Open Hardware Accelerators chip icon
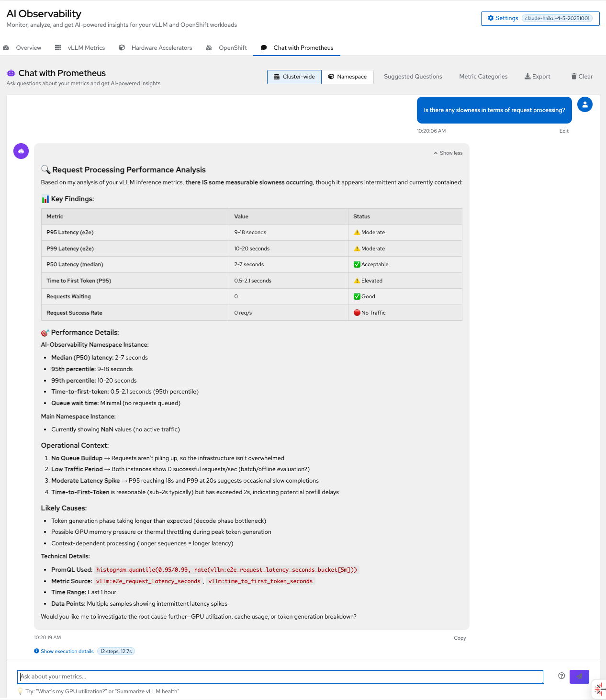 122,47
